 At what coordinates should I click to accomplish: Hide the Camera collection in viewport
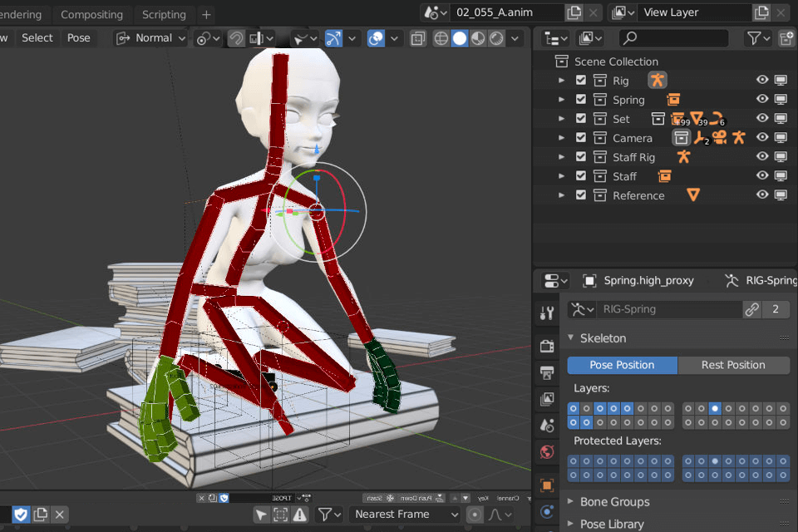tap(761, 138)
